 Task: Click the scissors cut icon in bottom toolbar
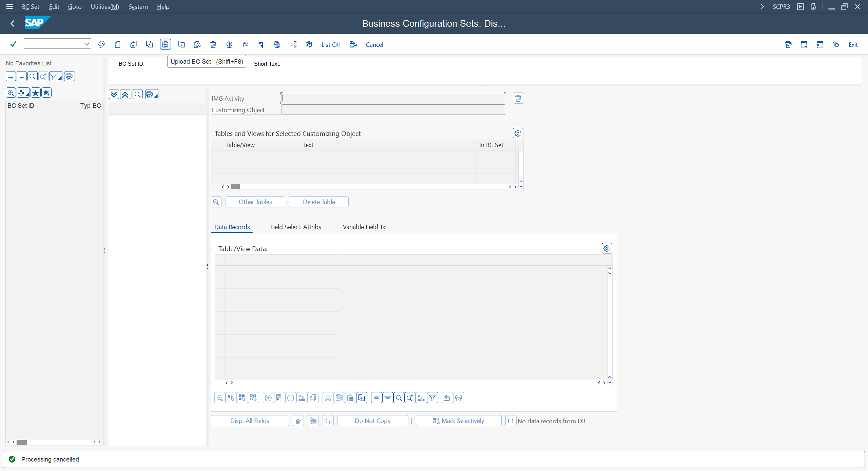tap(328, 398)
